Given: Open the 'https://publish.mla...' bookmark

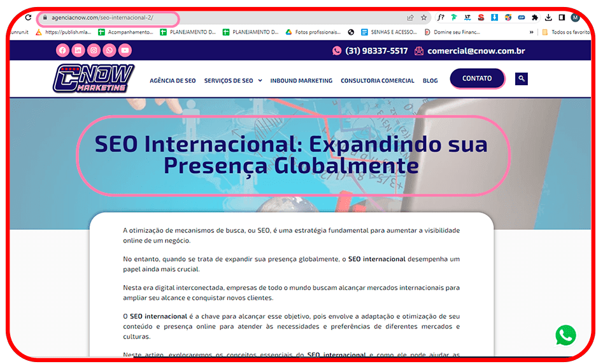Looking at the screenshot, I should [64, 32].
